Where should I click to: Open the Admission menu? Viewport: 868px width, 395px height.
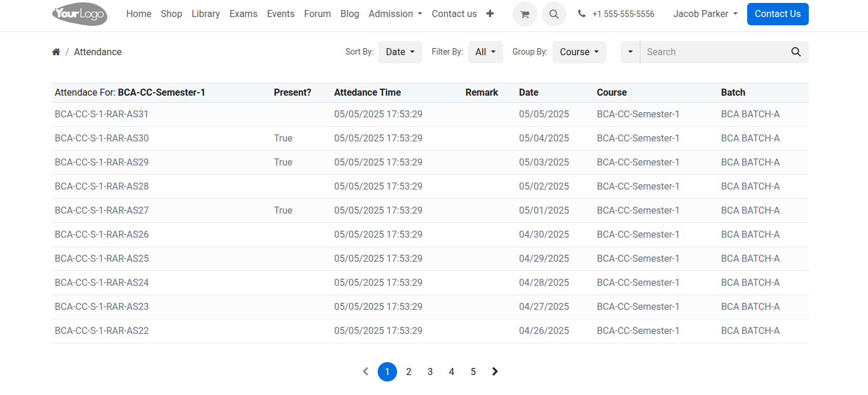point(395,14)
